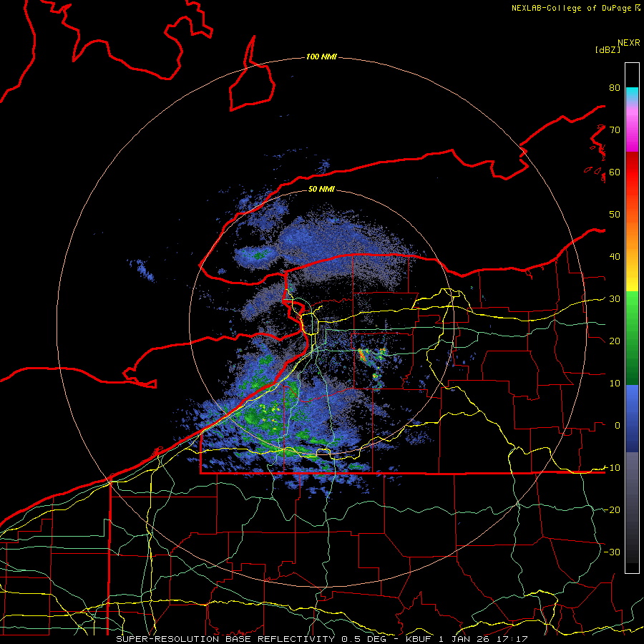Click the -10 value on dBZ scale
The width and height of the screenshot is (644, 644).
pos(612,468)
